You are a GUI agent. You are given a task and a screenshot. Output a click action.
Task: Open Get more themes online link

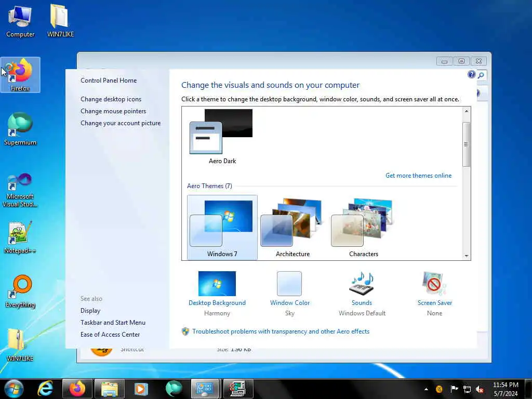click(418, 176)
